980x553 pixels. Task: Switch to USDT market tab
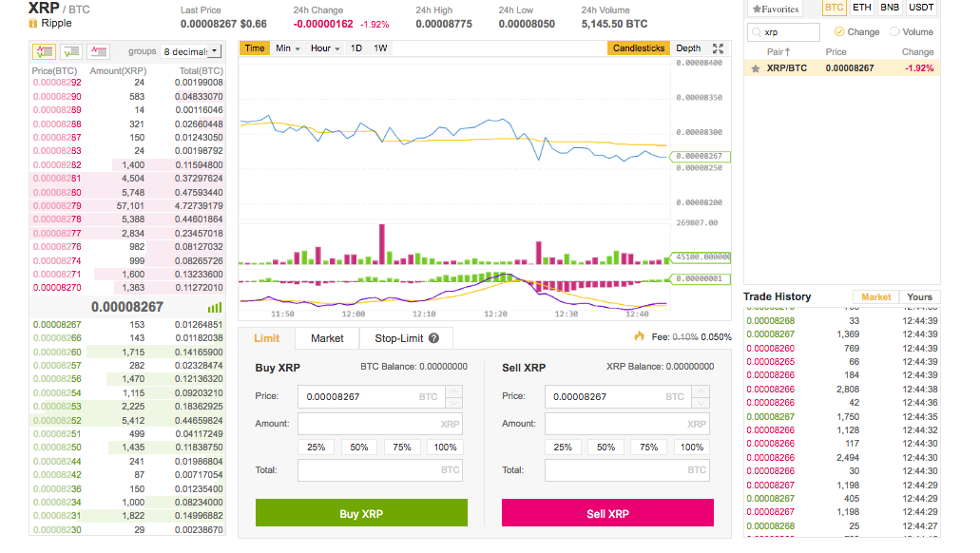(921, 8)
